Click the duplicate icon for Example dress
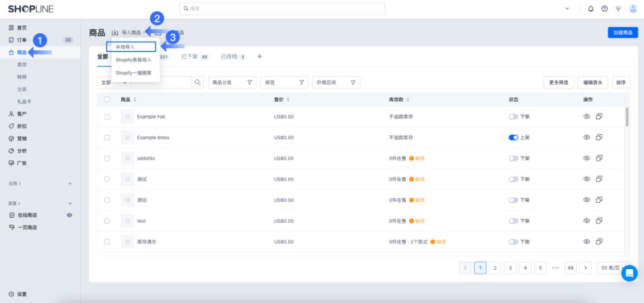 pos(598,137)
